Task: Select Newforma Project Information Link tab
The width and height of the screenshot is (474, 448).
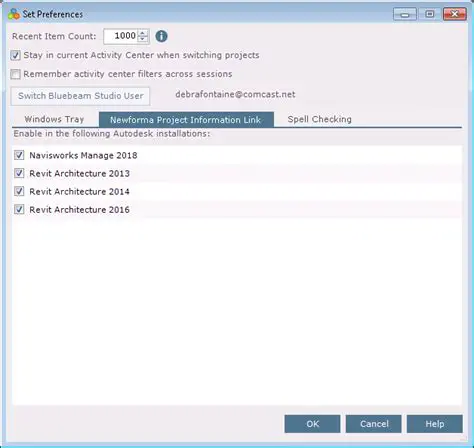Action: [x=186, y=120]
